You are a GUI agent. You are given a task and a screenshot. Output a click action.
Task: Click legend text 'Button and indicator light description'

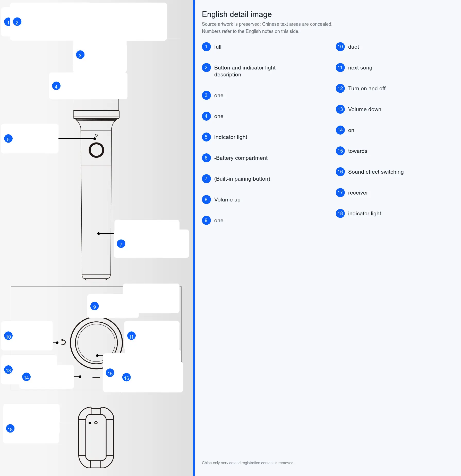click(245, 71)
